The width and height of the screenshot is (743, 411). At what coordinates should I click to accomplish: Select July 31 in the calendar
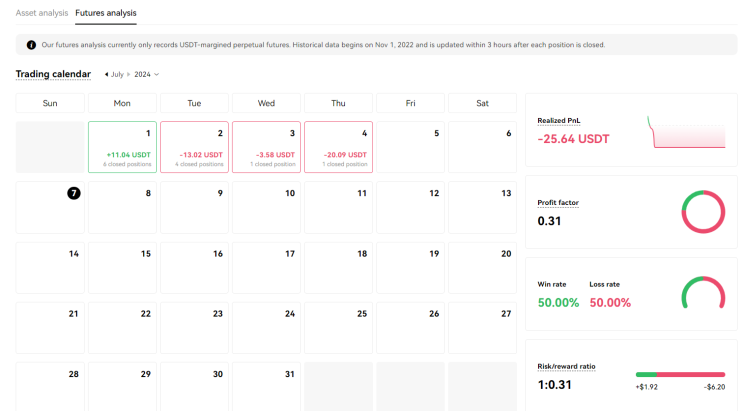click(x=266, y=386)
